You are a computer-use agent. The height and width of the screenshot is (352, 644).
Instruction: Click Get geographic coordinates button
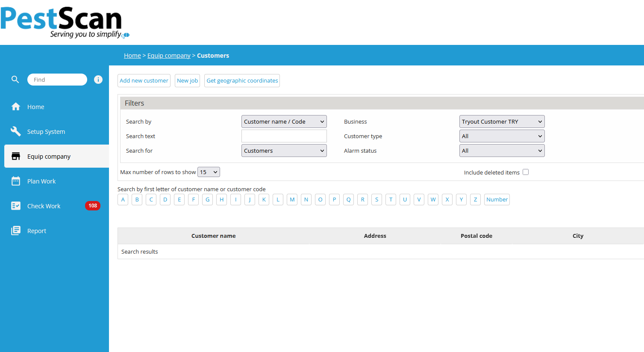coord(242,80)
